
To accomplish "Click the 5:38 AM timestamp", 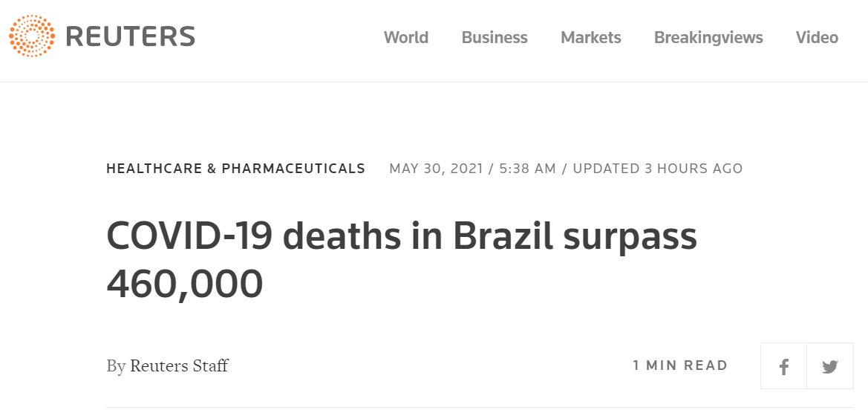I will [x=527, y=169].
